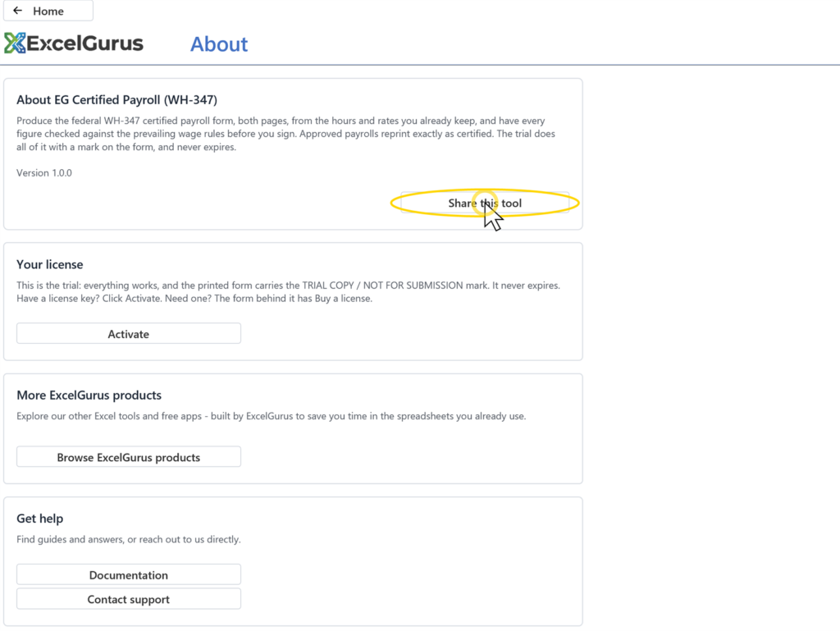The image size is (840, 631).
Task: Click the Explore our other Excel tools description
Action: tap(271, 416)
